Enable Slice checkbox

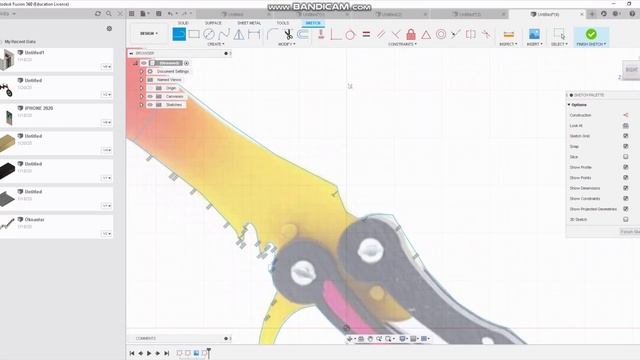coord(625,157)
